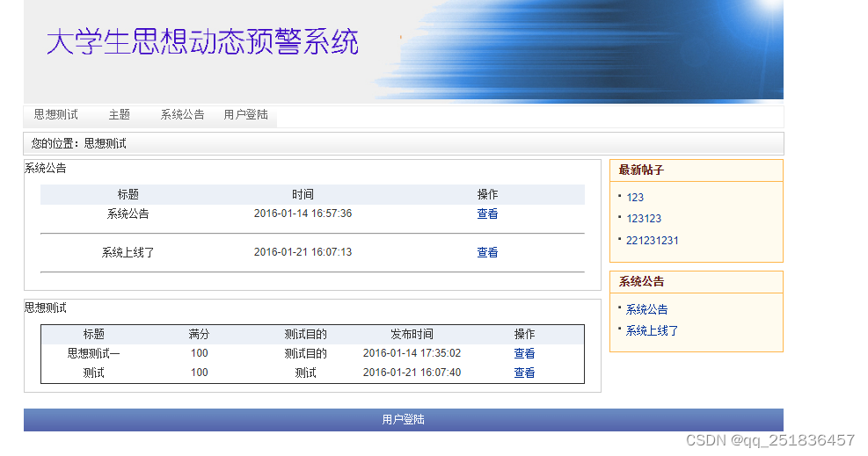The height and width of the screenshot is (456, 868).
Task: Open the latest post titled 123123
Action: point(644,219)
